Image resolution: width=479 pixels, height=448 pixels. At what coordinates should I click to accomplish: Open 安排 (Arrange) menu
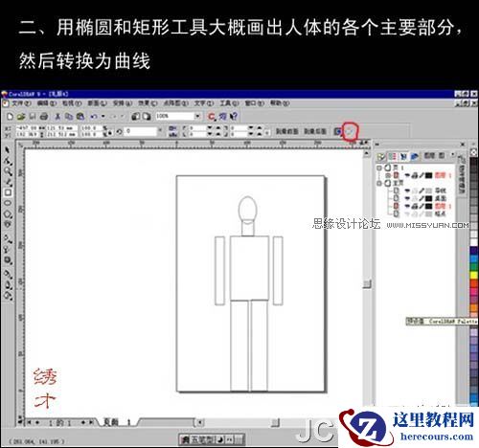(x=123, y=103)
